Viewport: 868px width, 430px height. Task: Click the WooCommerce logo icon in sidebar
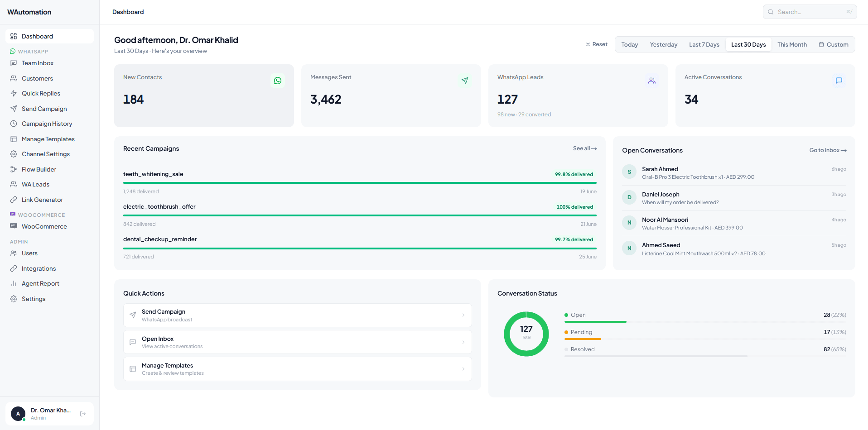coord(14,226)
